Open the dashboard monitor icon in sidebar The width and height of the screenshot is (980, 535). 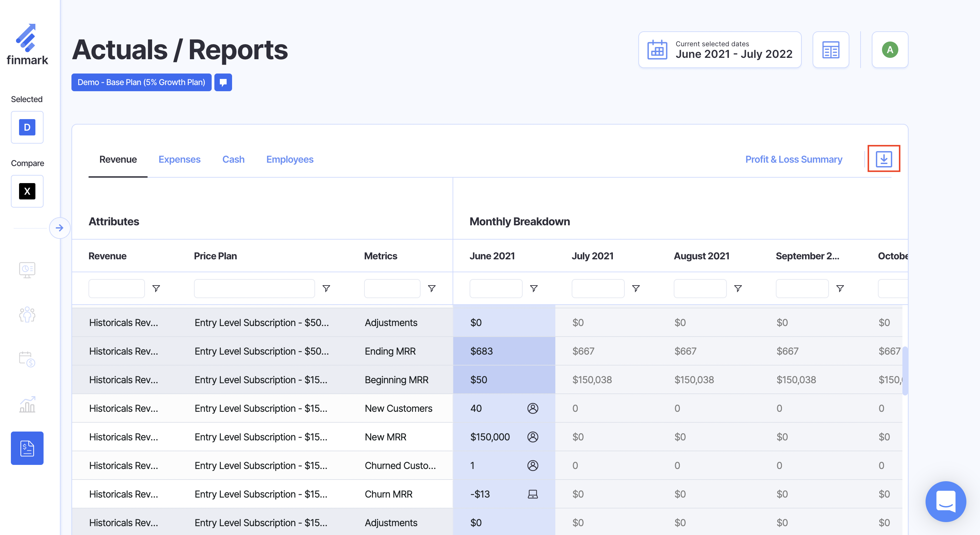pyautogui.click(x=27, y=270)
